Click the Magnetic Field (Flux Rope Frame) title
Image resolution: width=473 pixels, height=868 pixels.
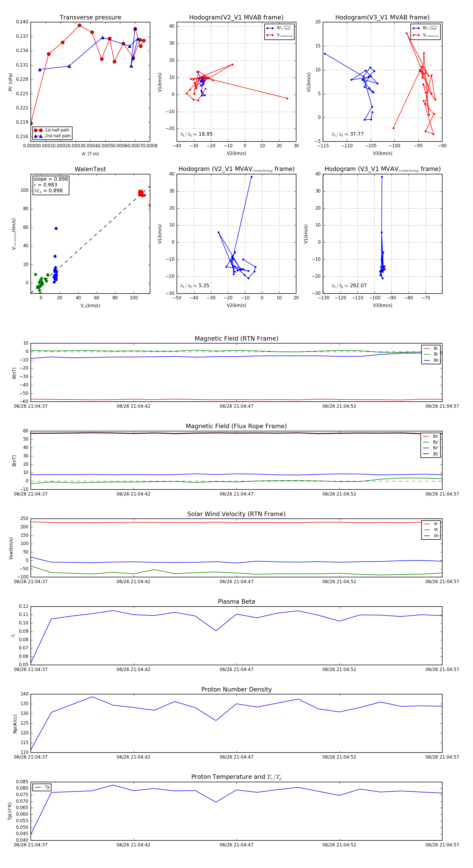(236, 426)
